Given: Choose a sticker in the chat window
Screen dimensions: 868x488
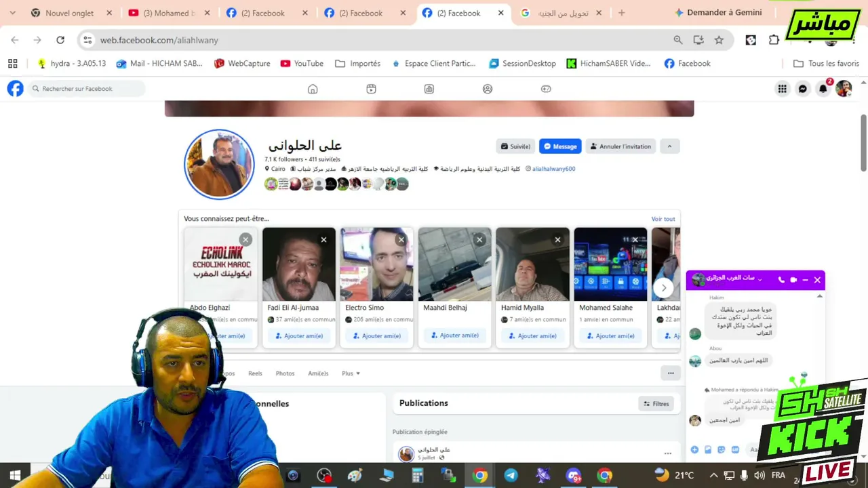Looking at the screenshot, I should (722, 449).
